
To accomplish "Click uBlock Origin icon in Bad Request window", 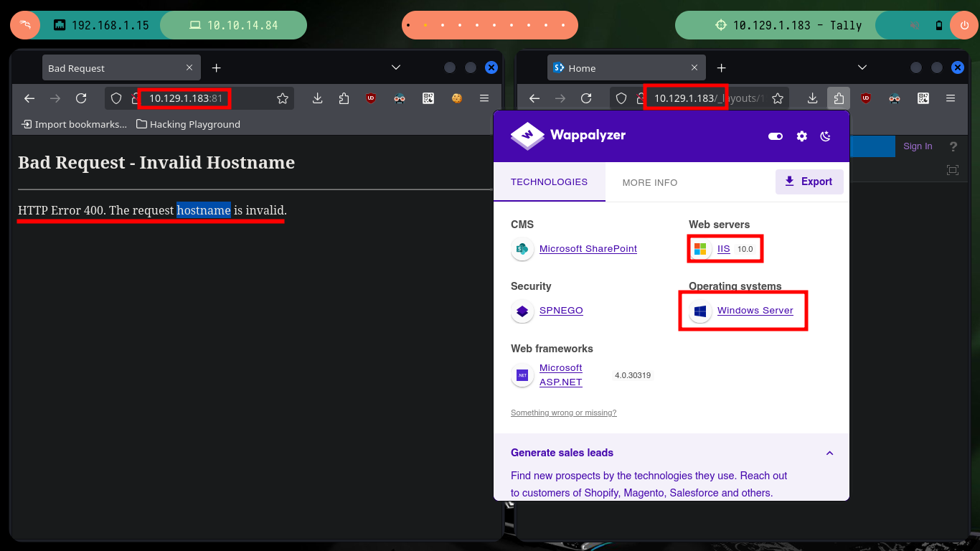I will click(370, 98).
